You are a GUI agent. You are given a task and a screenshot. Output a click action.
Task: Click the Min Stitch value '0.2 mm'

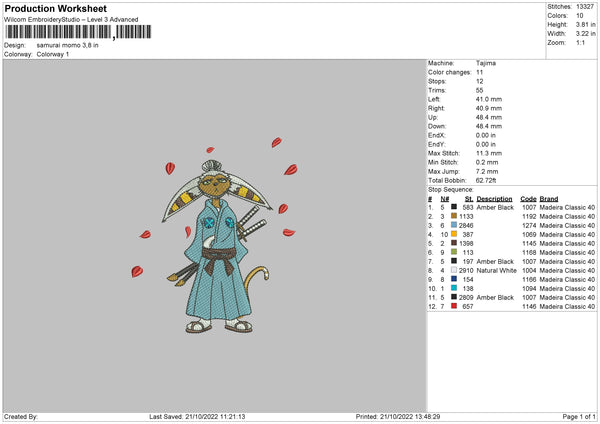tap(487, 162)
